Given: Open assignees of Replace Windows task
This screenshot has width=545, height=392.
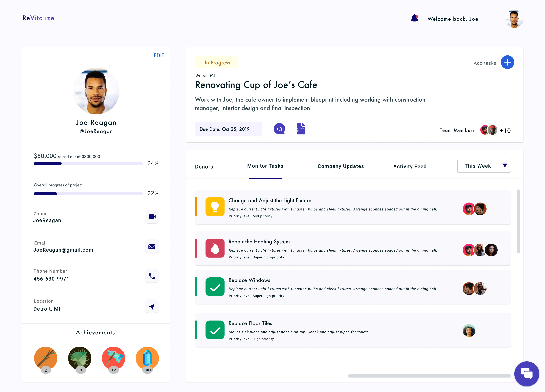Looking at the screenshot, I should pyautogui.click(x=475, y=288).
